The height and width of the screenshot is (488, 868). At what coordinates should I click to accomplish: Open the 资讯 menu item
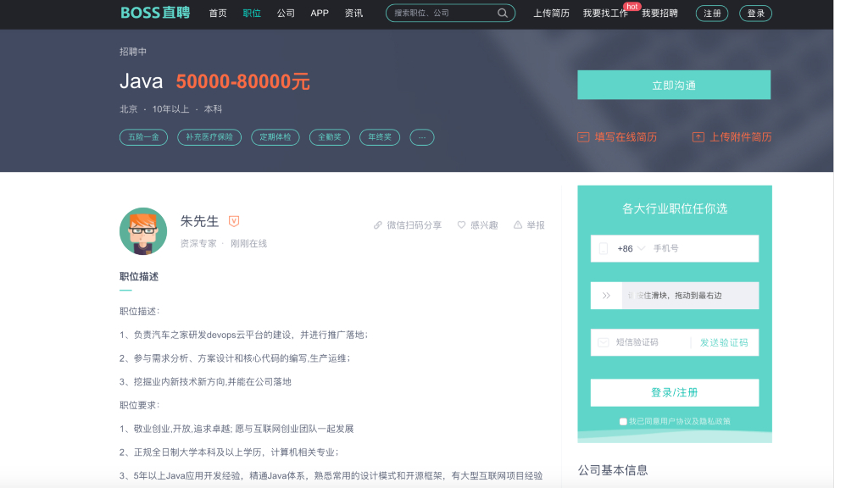coord(353,13)
